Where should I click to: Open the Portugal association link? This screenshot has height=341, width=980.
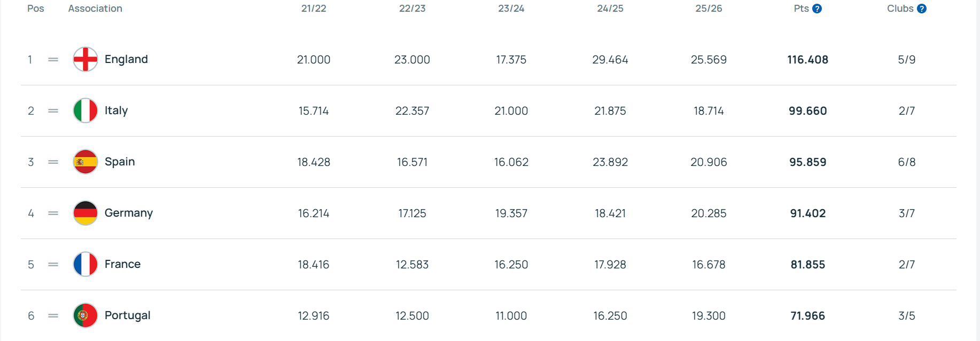[x=127, y=315]
